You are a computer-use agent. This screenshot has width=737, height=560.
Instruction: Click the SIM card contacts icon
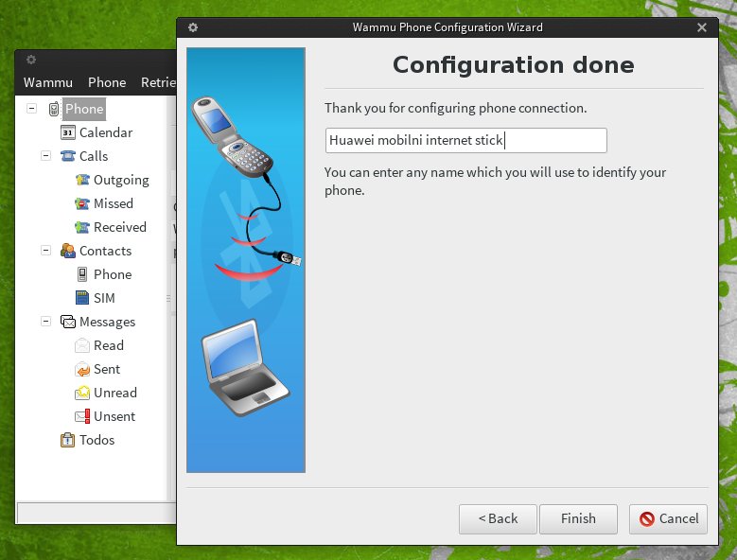(82, 298)
